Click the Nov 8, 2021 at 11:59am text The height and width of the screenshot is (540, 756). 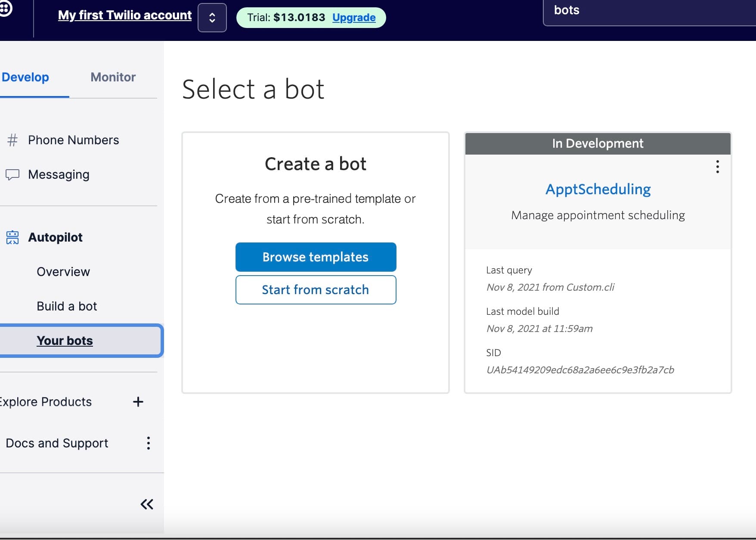(539, 329)
